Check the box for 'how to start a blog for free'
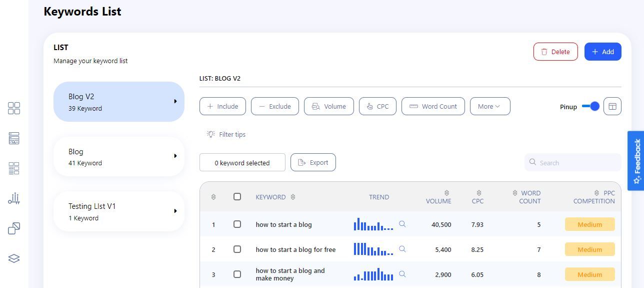The width and height of the screenshot is (644, 288). click(x=237, y=249)
